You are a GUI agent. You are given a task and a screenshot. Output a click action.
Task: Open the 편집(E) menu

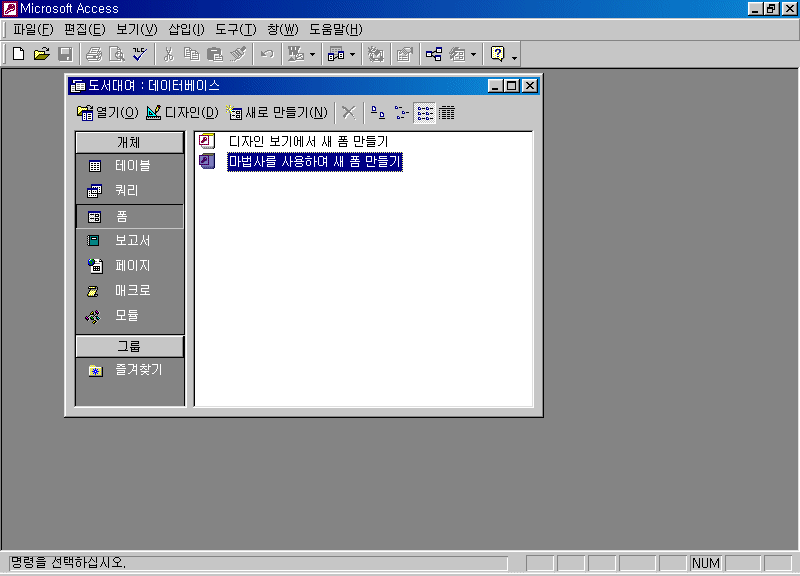tap(85, 30)
